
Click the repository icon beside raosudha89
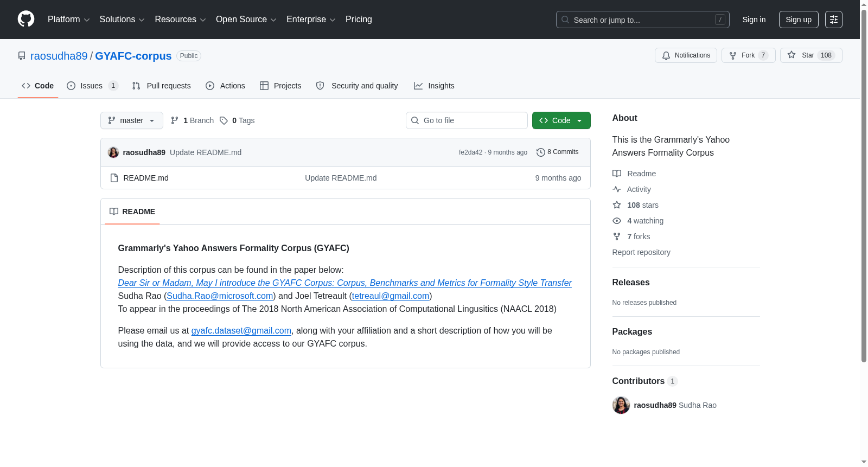(22, 56)
